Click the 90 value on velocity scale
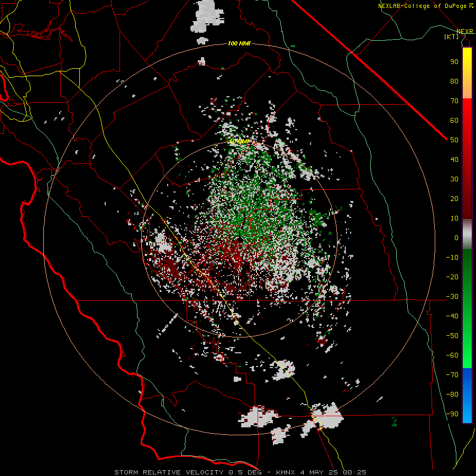The width and height of the screenshot is (476, 476). click(454, 62)
